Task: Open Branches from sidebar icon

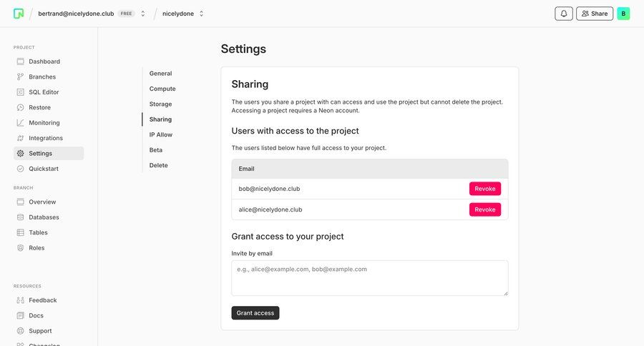Action: click(21, 76)
